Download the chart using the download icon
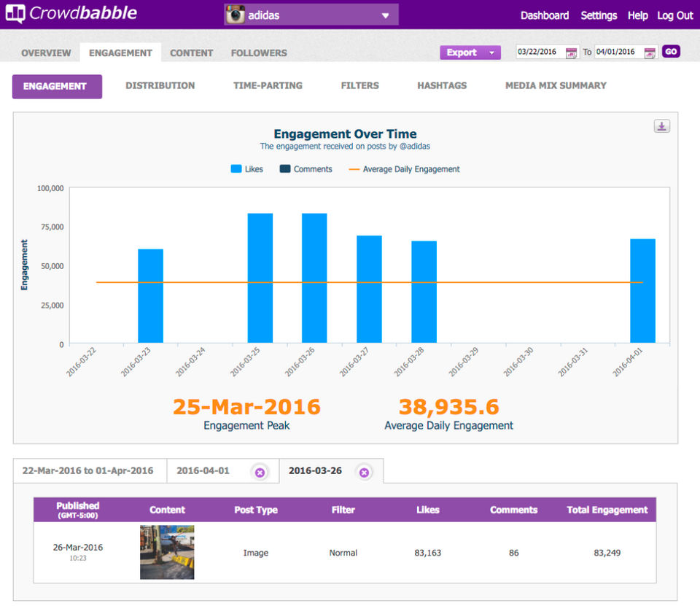The image size is (700, 606). pos(661,126)
